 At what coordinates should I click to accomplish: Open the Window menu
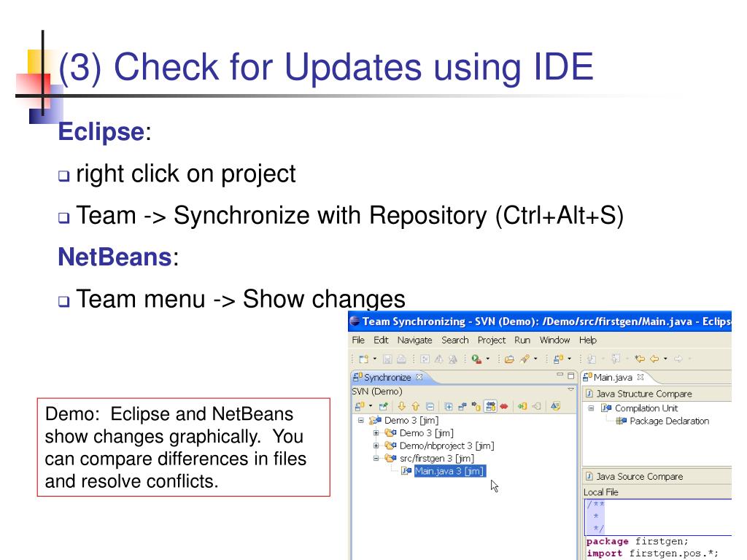[554, 340]
